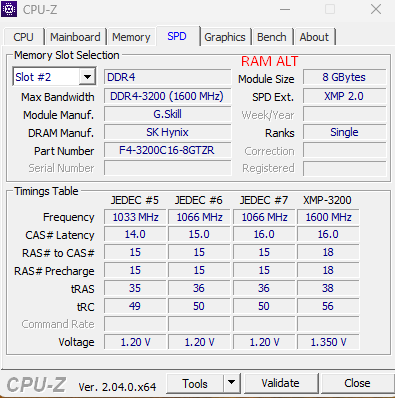The width and height of the screenshot is (395, 398).
Task: Select part number F4-3200C16-8GTZR
Action: pyautogui.click(x=167, y=150)
